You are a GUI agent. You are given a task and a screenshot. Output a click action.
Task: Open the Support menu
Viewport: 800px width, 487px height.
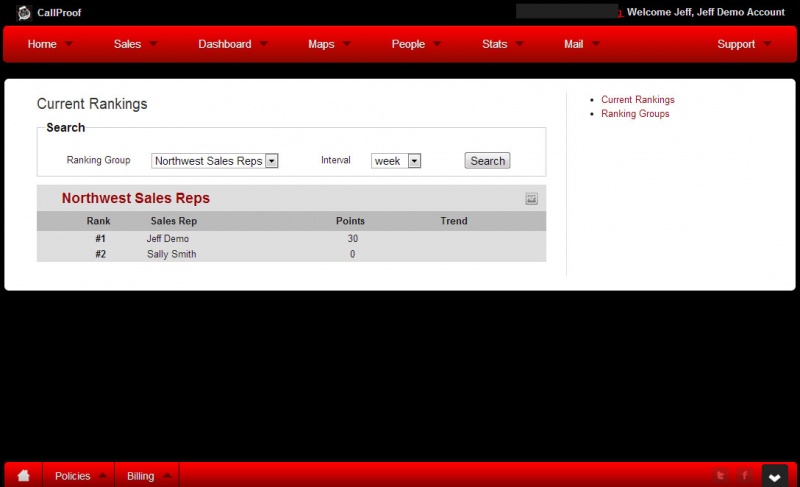[743, 44]
